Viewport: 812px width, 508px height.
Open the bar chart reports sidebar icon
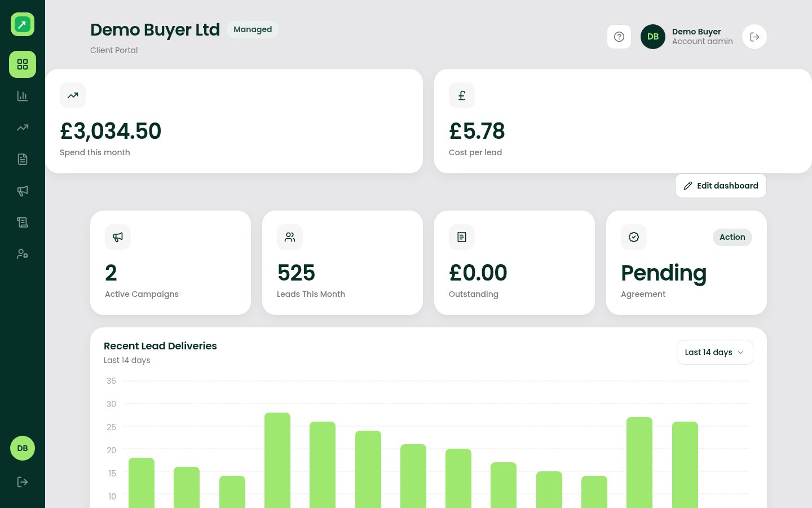tap(23, 96)
